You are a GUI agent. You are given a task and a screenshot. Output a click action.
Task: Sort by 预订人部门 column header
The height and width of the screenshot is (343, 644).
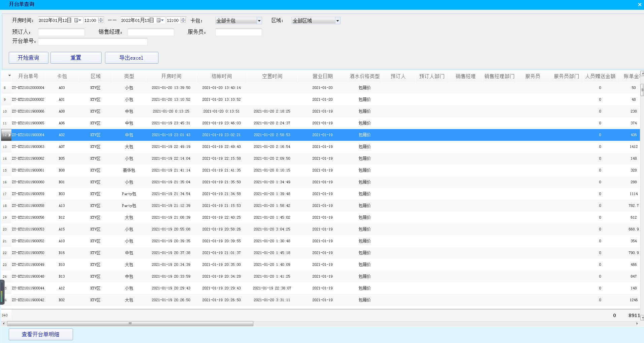432,76
